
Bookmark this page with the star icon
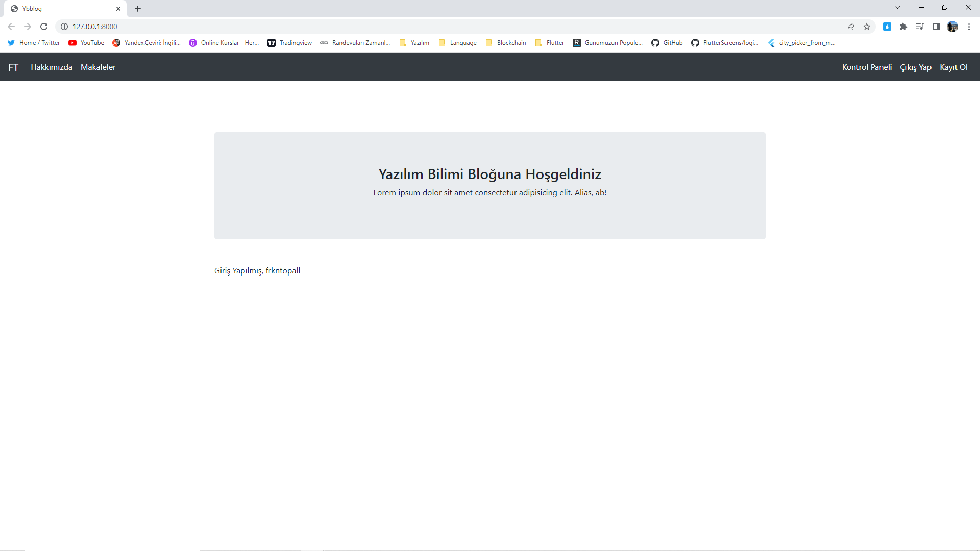[x=867, y=27]
